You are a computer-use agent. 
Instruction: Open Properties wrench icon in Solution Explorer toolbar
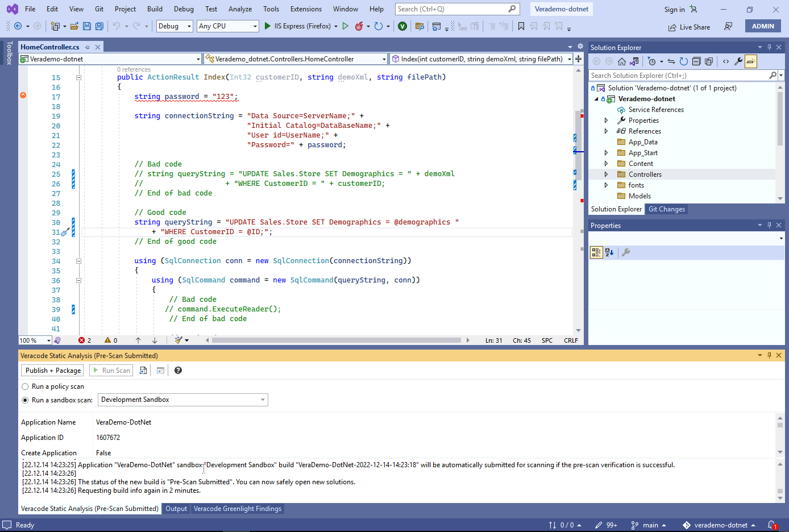pos(738,61)
